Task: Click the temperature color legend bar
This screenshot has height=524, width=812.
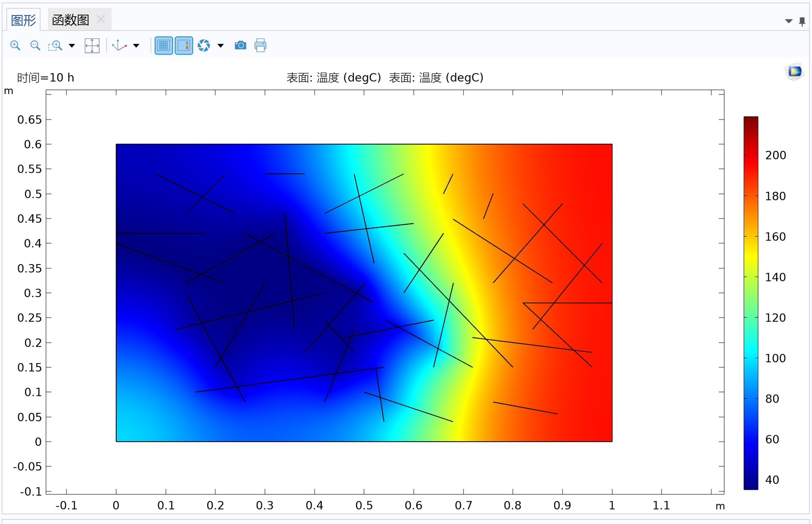Action: coord(751,303)
